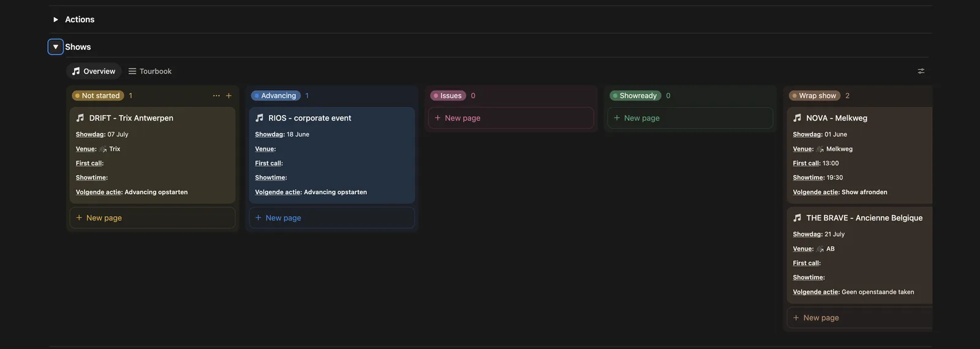Click the Wrap show status tag
This screenshot has height=349, width=980.
815,96
